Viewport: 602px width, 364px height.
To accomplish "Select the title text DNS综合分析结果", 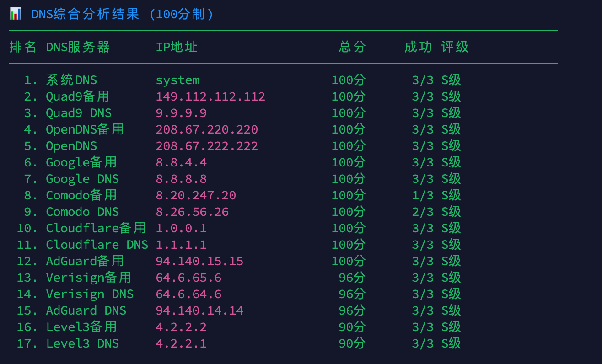I will (x=85, y=14).
